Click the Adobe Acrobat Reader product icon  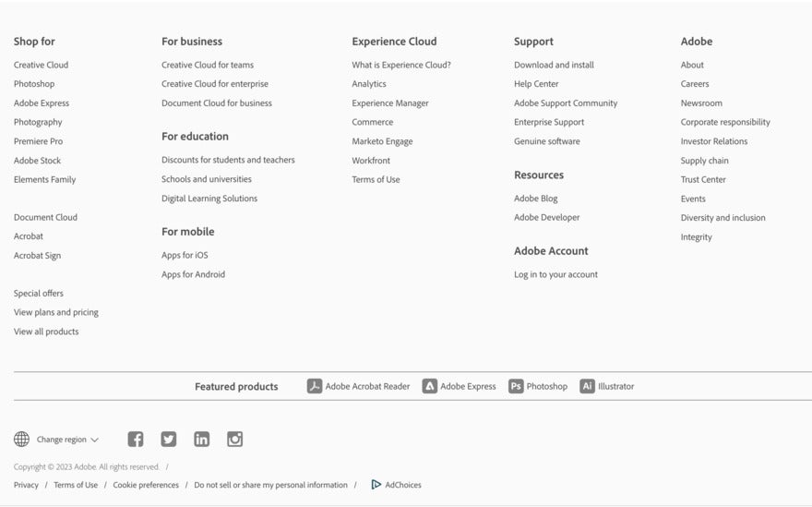pos(315,386)
